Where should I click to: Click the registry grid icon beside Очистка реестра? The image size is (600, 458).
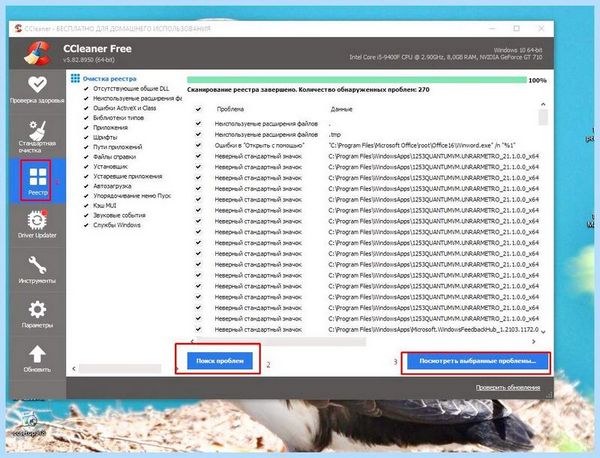click(75, 78)
